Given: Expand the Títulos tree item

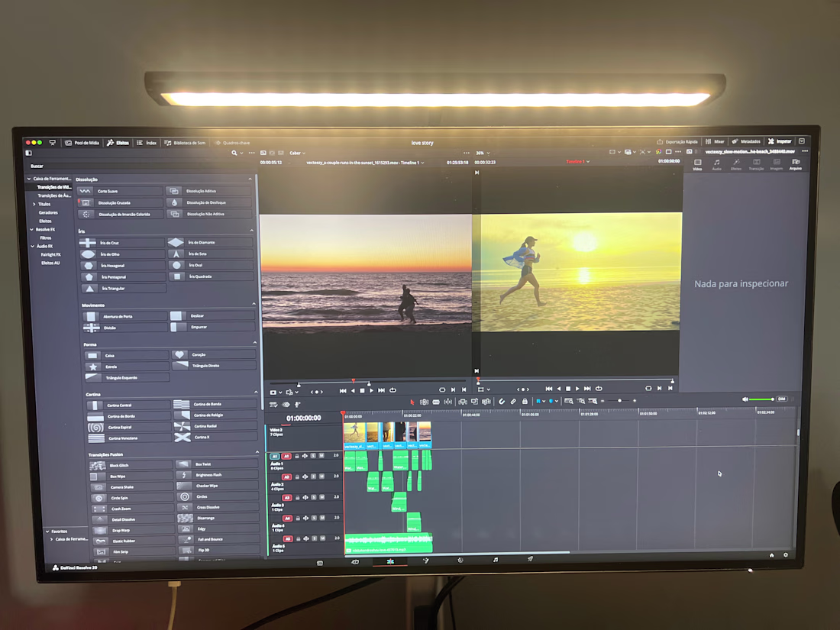Looking at the screenshot, I should click(34, 204).
